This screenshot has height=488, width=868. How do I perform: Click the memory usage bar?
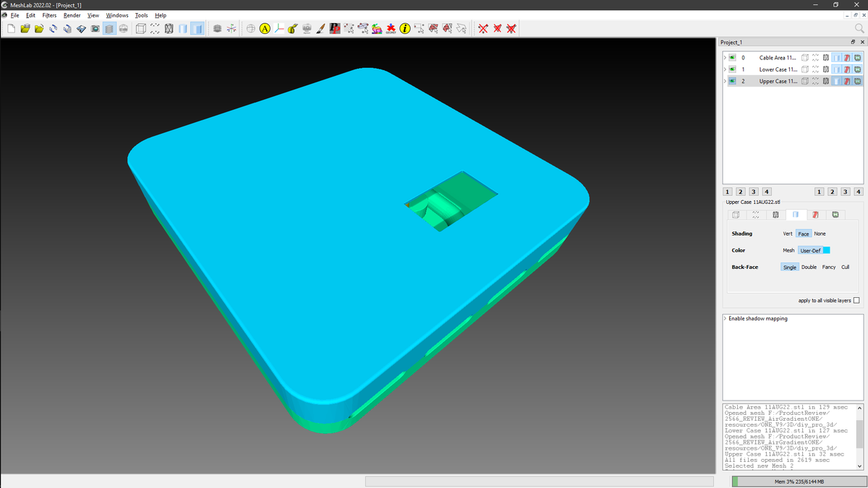[799, 481]
